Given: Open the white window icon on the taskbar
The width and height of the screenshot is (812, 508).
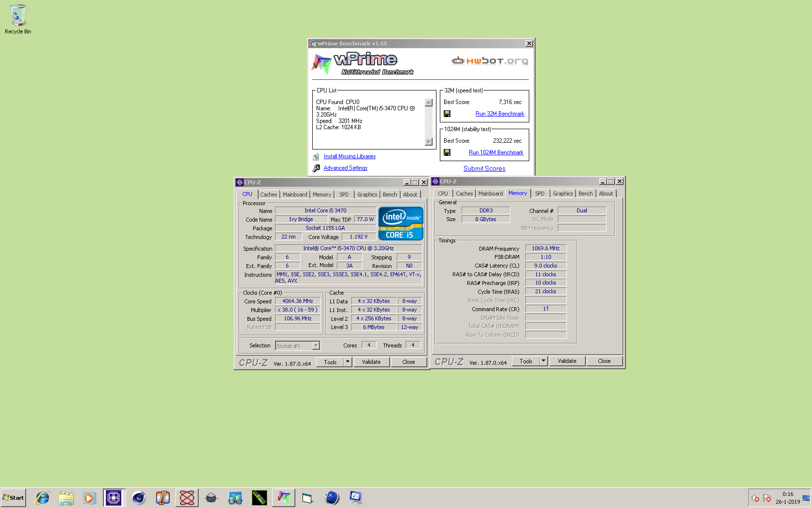Looking at the screenshot, I should [307, 497].
